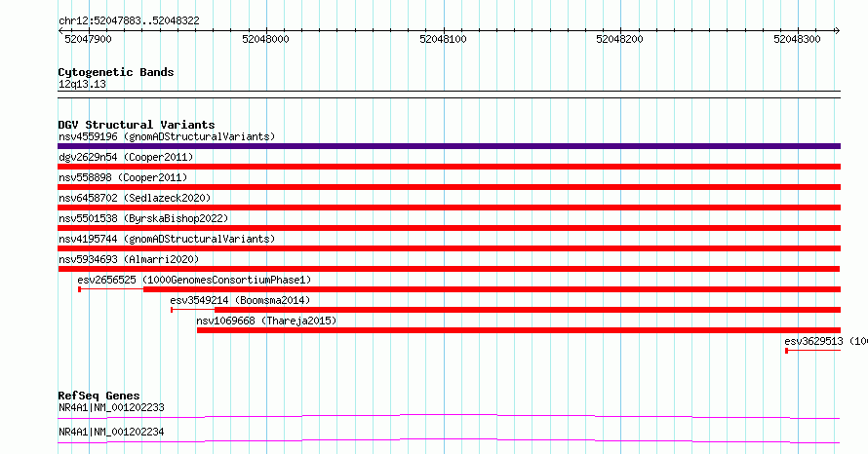This screenshot has height=454, width=868.
Task: Click the RefSeq Genes track title
Action: pyautogui.click(x=99, y=396)
